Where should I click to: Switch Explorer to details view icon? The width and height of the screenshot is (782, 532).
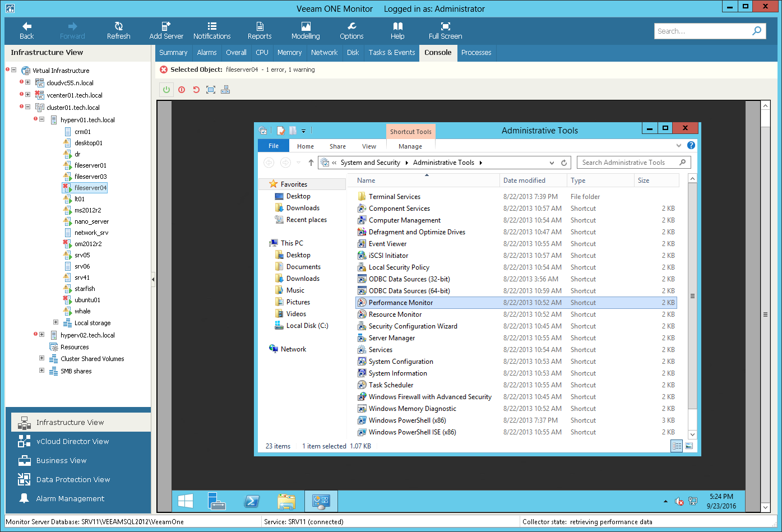[677, 446]
